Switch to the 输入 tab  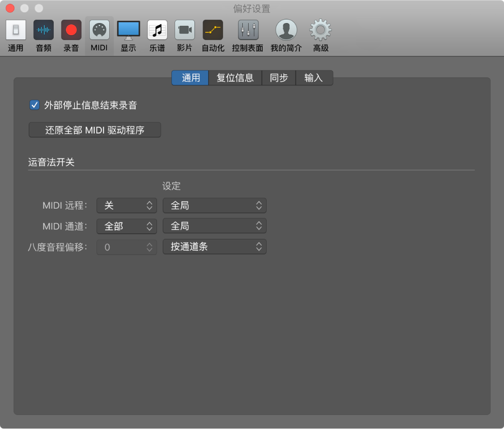click(314, 78)
